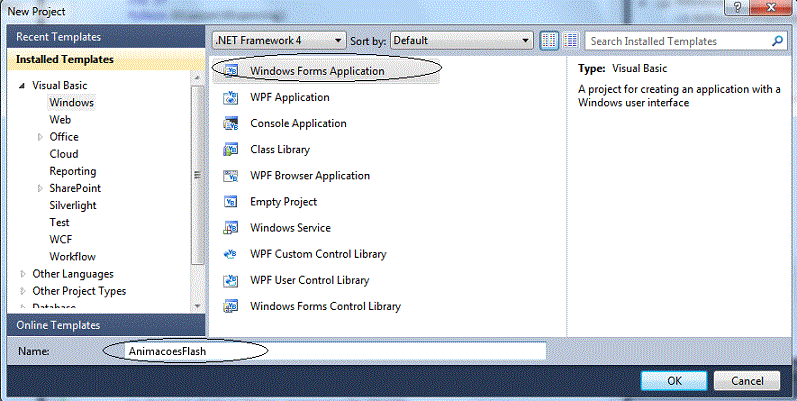Click the tree scrollbar down arrow
This screenshot has width=797, height=401.
pos(198,306)
